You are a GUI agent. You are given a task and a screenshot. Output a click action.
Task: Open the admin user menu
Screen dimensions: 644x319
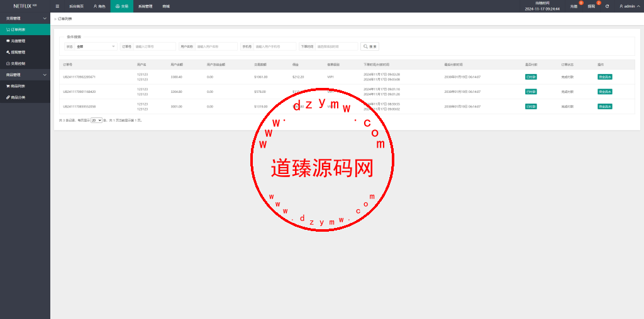(630, 6)
